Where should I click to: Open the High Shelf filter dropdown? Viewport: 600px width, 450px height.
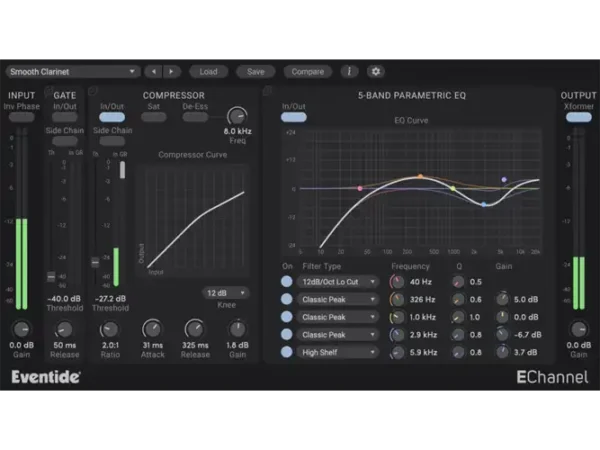(x=338, y=352)
